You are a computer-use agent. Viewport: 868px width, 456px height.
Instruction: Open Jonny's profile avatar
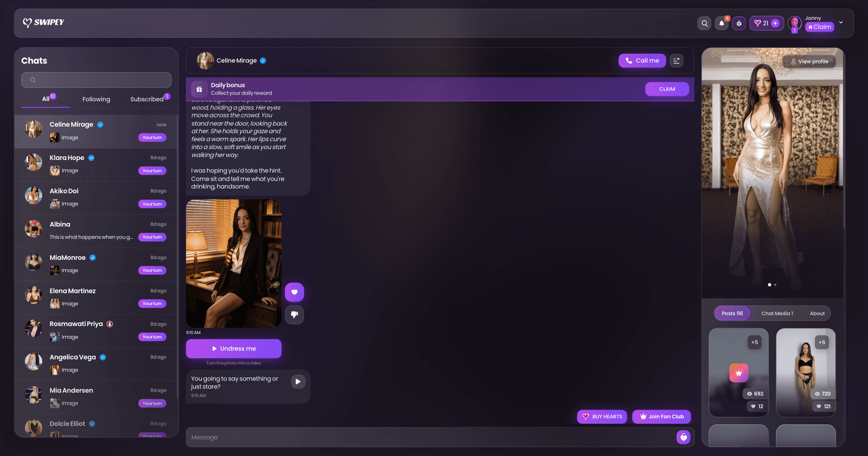coord(794,24)
